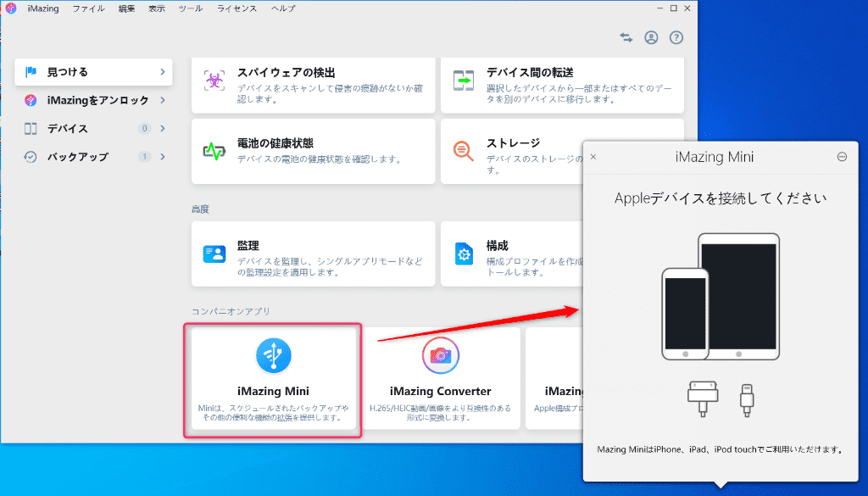Click the iMazing Mini popup title
The height and width of the screenshot is (496, 868).
[714, 157]
